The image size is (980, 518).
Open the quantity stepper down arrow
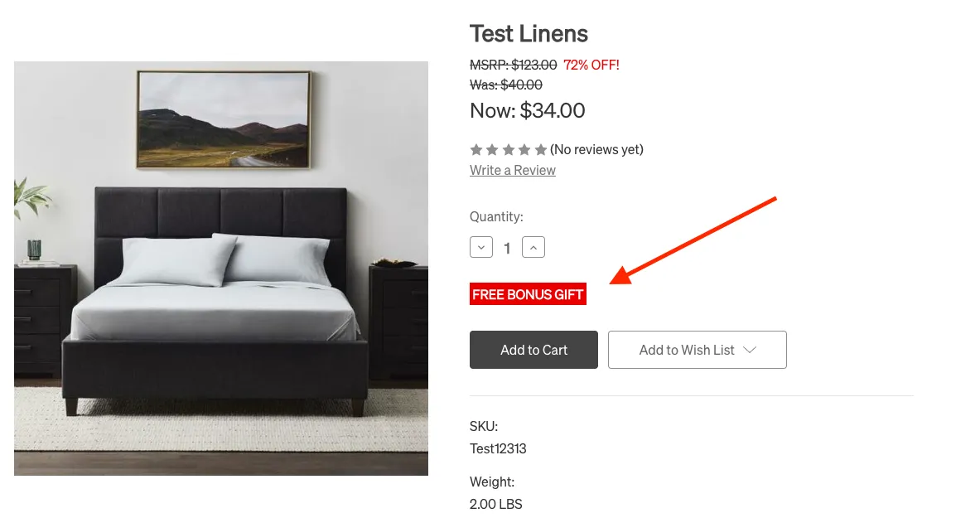[480, 246]
